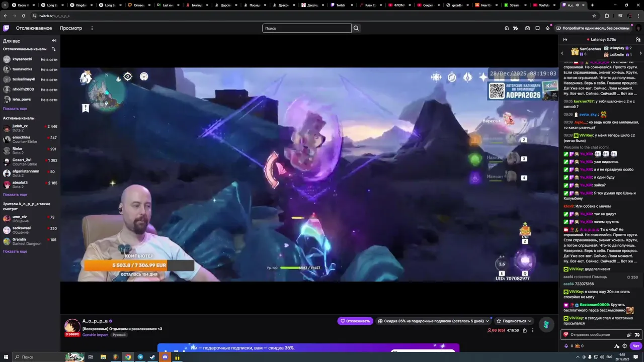Open the Prime loot icon in header
644x362 pixels.
pos(507,28)
